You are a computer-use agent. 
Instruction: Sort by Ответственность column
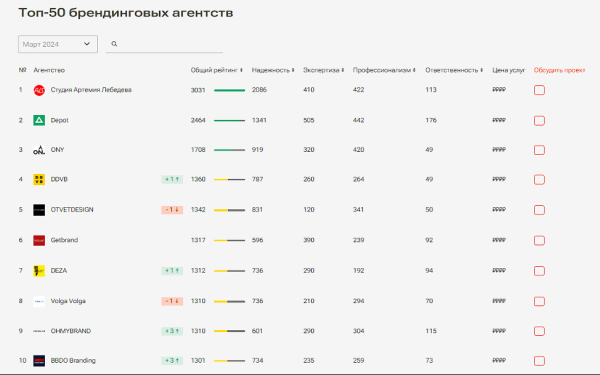(454, 70)
